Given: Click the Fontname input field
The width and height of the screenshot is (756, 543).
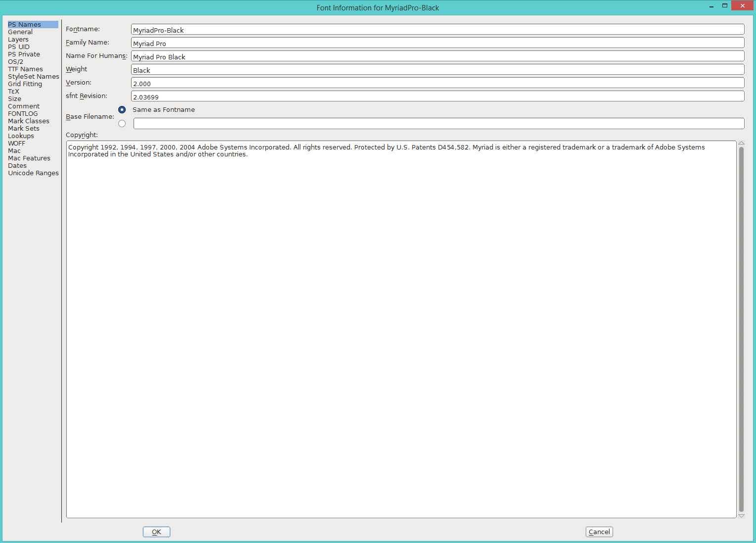Looking at the screenshot, I should point(437,30).
